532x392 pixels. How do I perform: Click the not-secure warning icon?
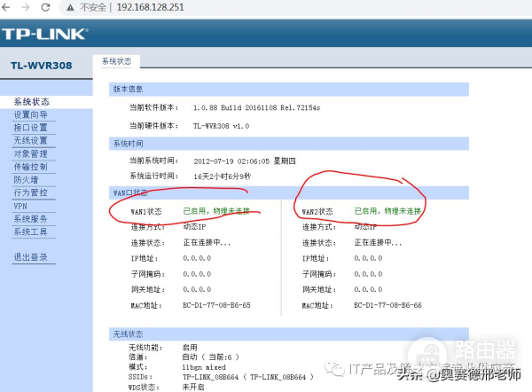click(70, 7)
